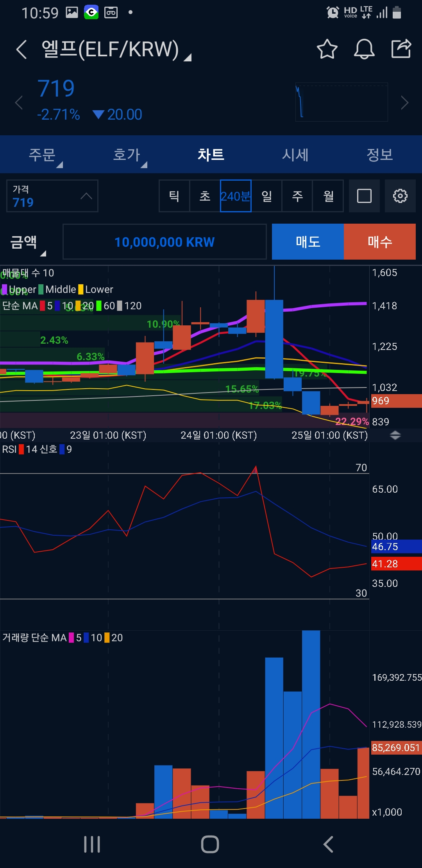Select the 초 chart interval
The image size is (422, 868).
(x=205, y=196)
